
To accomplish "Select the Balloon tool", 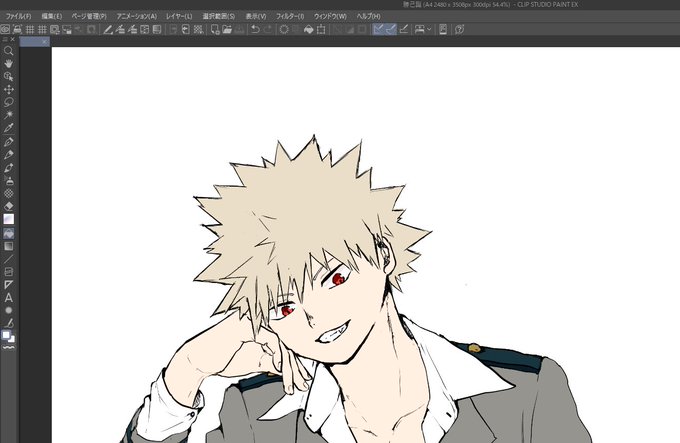I will pyautogui.click(x=8, y=310).
